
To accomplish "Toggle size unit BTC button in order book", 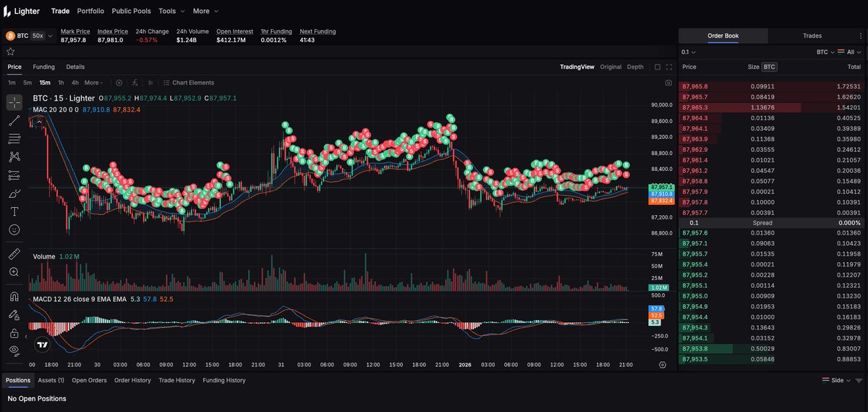I will [770, 67].
